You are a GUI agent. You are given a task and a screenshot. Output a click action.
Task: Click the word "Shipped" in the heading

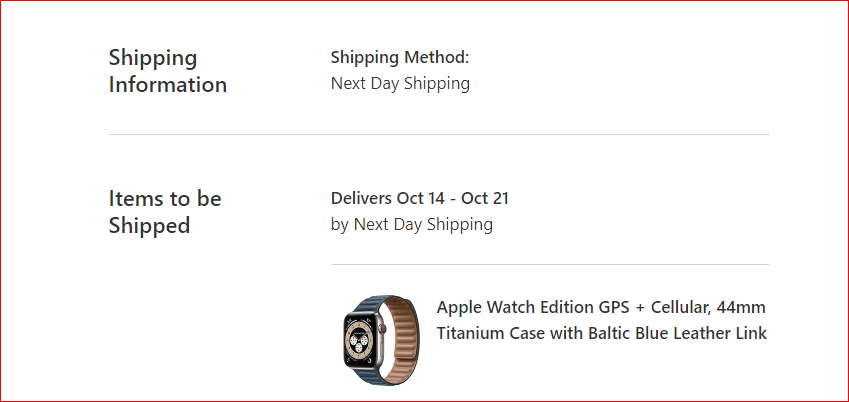click(x=149, y=226)
